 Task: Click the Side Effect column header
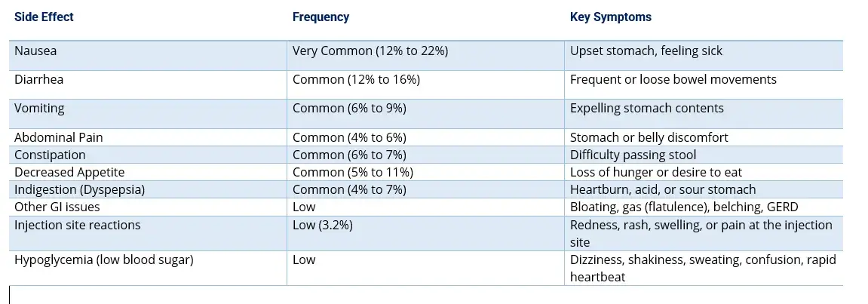click(x=44, y=17)
